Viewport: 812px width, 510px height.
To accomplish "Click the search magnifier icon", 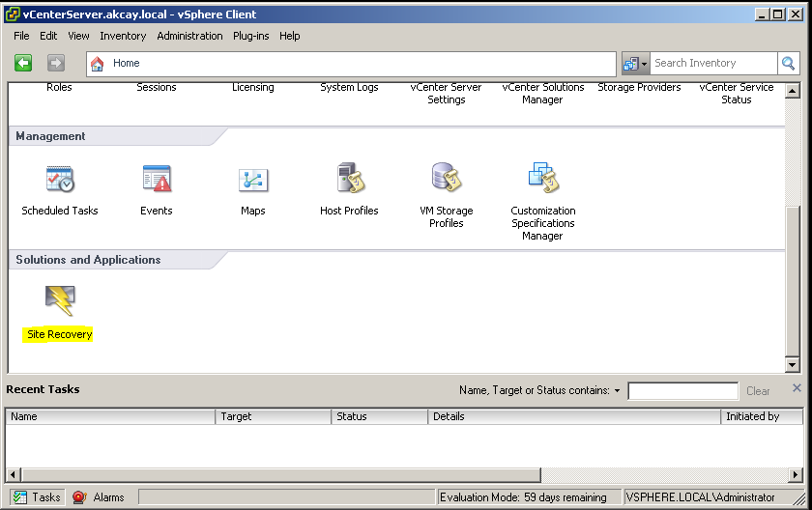I will 788,64.
